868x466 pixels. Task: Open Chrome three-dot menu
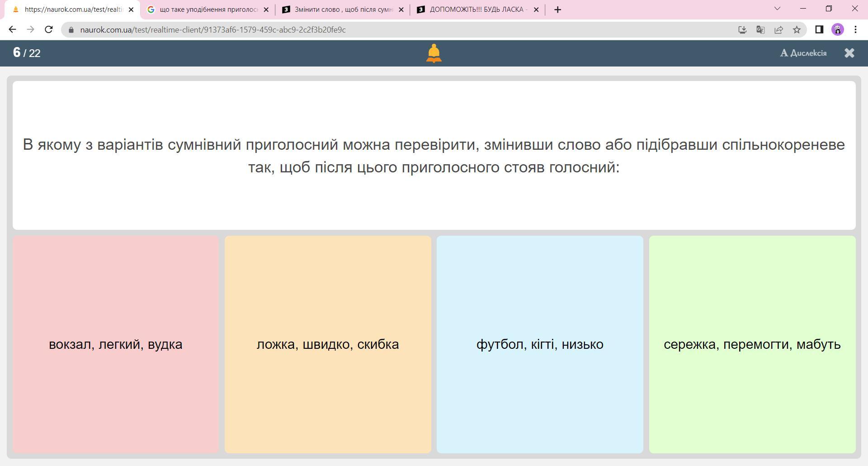(855, 29)
